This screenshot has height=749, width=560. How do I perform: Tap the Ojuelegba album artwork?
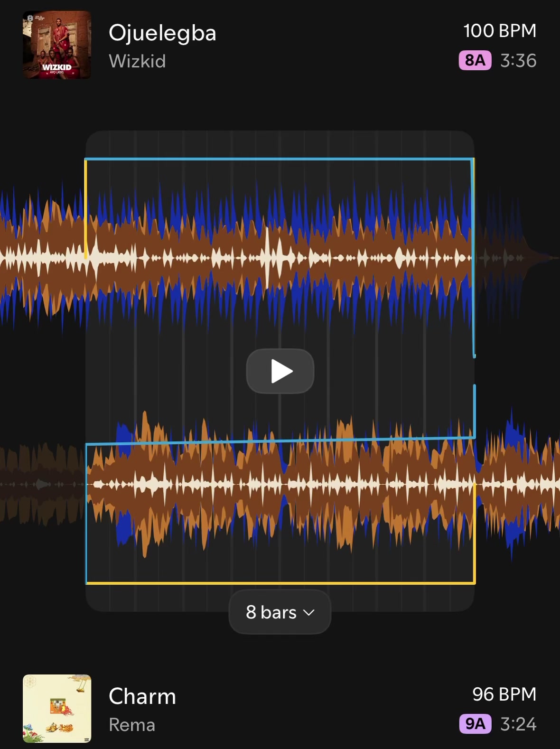point(57,45)
